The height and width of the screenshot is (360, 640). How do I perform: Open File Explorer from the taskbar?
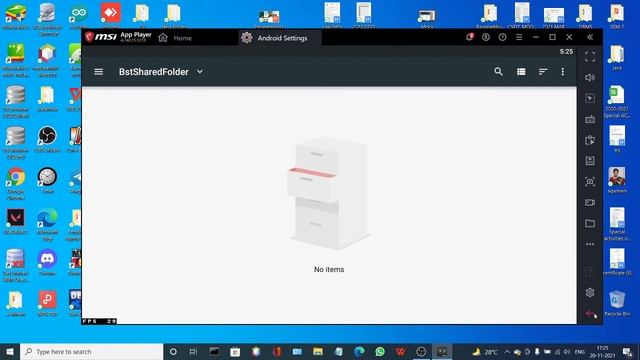tap(318, 351)
